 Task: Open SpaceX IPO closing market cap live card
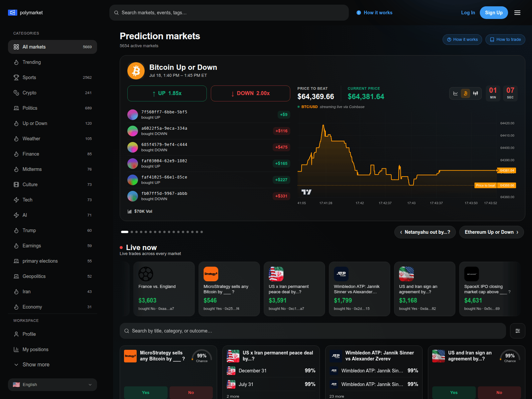coord(490,289)
